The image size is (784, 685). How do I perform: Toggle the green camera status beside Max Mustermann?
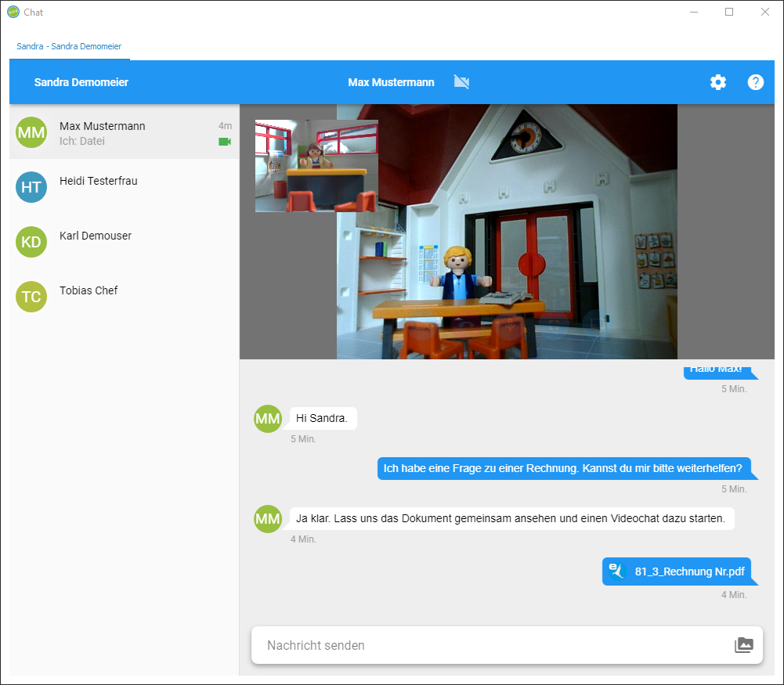click(x=224, y=141)
